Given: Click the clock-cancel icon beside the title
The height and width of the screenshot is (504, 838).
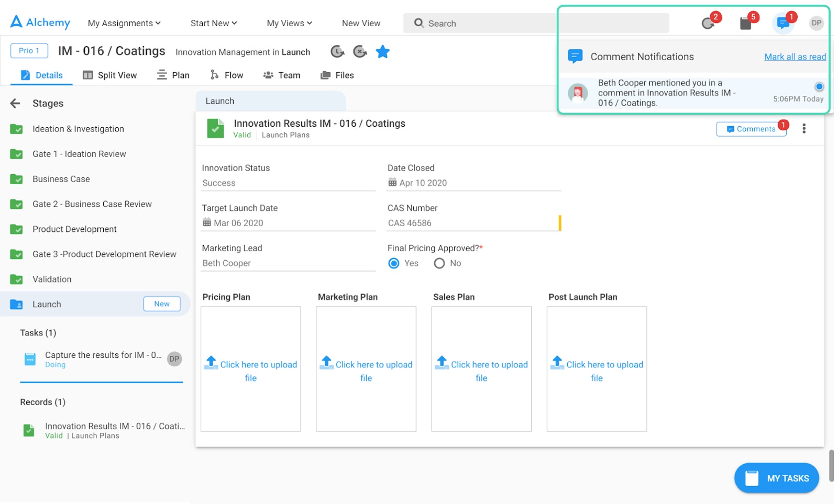Looking at the screenshot, I should tap(360, 52).
